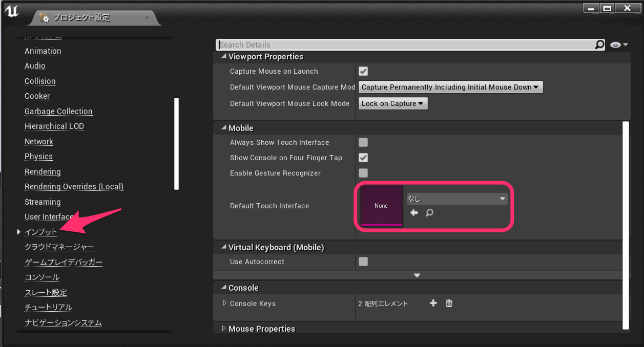This screenshot has height=347, width=644.
Task: Focus the Search Details input field
Action: tap(406, 45)
